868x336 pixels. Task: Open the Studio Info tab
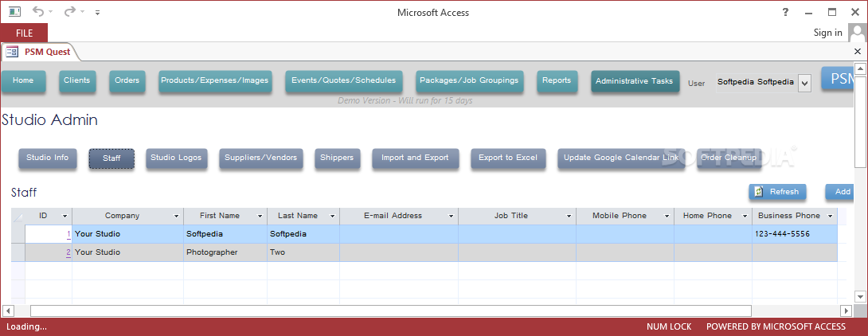(48, 158)
